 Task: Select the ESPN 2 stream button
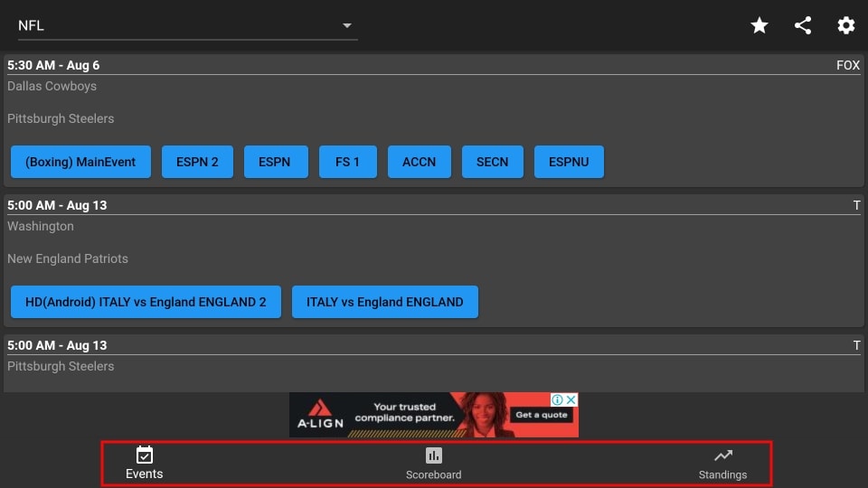pyautogui.click(x=197, y=162)
